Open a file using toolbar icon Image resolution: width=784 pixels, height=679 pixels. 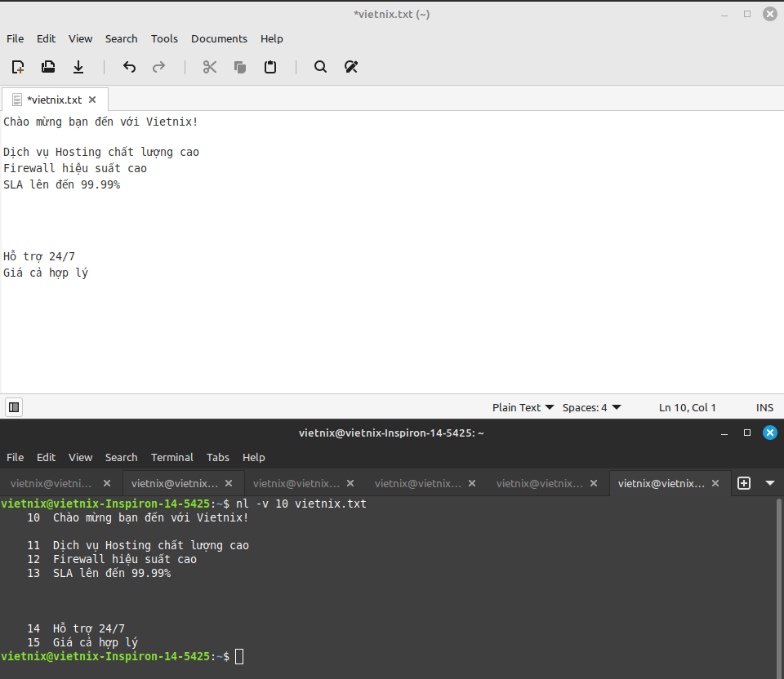tap(48, 67)
